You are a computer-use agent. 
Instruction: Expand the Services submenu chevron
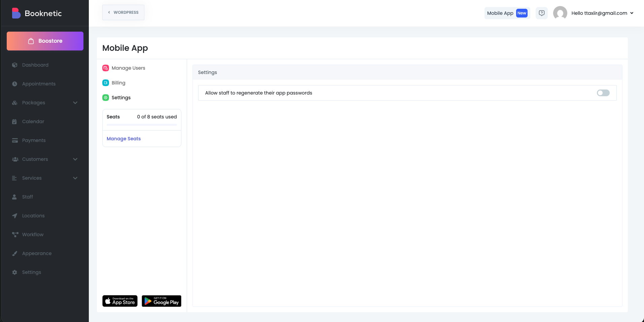(75, 178)
